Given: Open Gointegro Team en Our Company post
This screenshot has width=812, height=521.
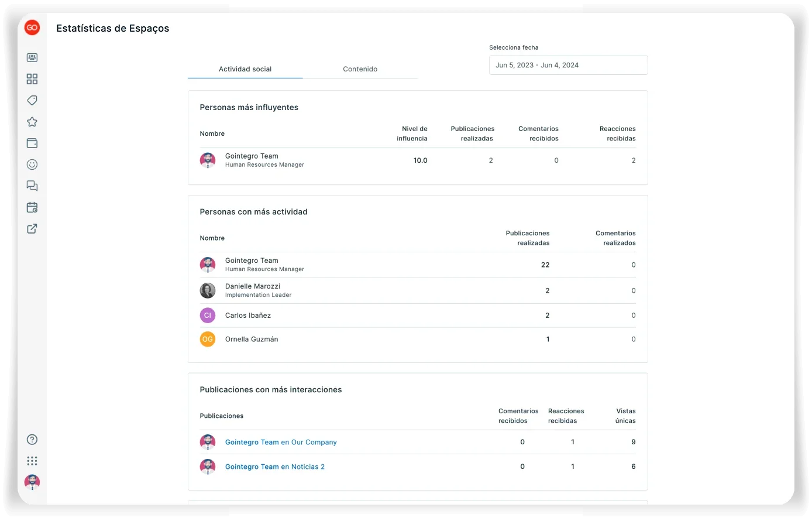Looking at the screenshot, I should tap(281, 443).
